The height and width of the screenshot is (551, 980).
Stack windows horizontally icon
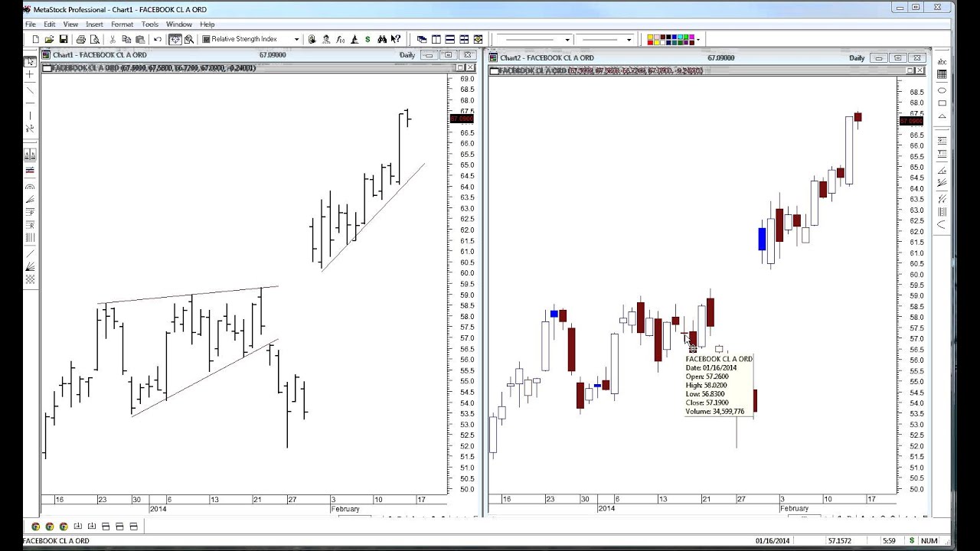point(449,39)
